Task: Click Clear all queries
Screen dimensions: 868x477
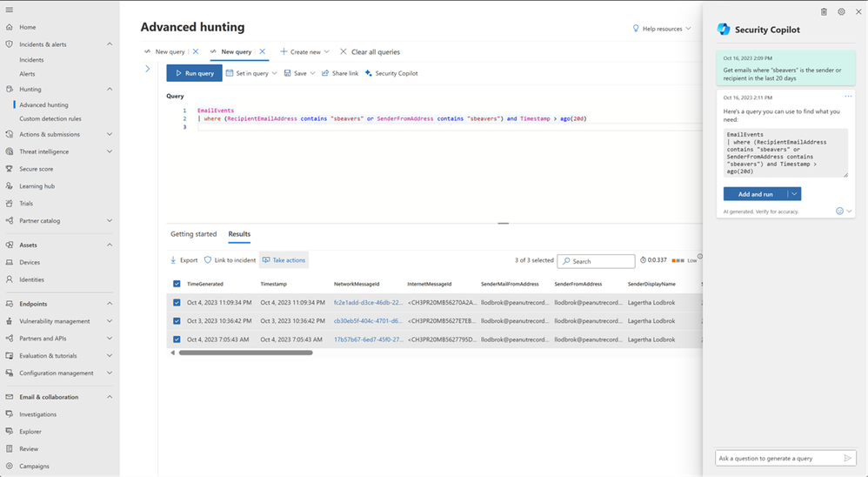Action: (x=370, y=51)
